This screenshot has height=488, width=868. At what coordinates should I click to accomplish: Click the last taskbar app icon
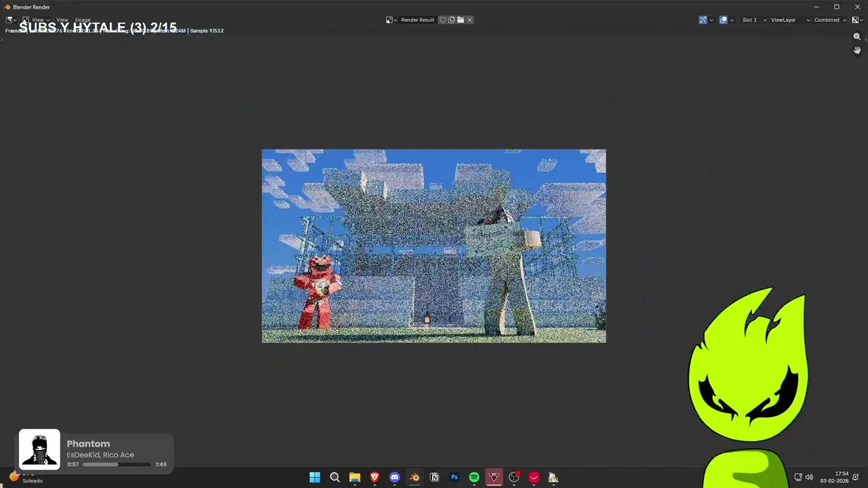coord(553,477)
